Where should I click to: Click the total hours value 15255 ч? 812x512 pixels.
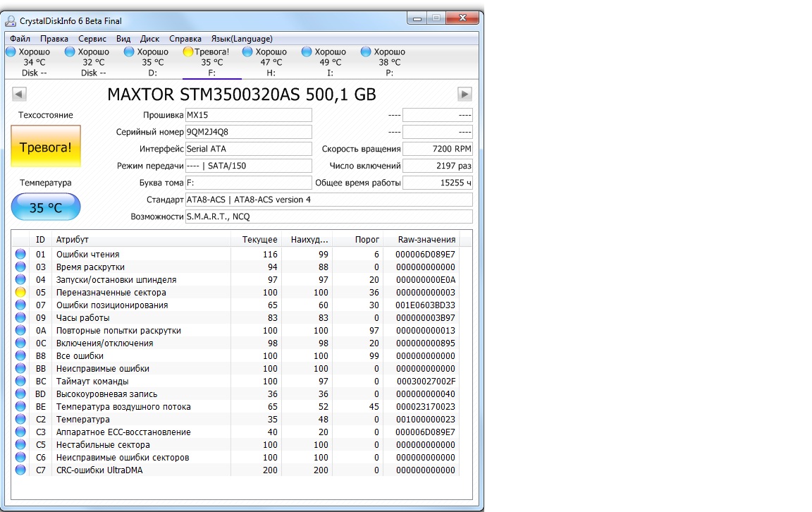point(438,183)
